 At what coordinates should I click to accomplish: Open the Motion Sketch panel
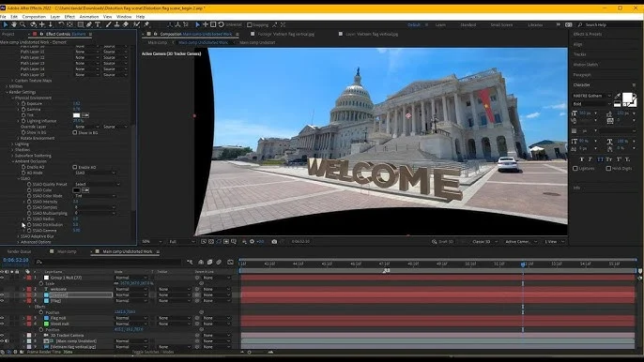[586, 65]
